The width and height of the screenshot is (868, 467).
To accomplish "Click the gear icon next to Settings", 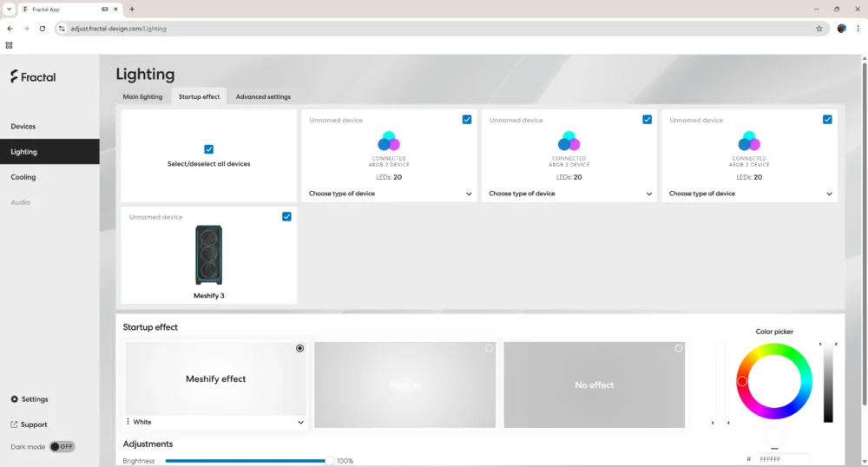I will pyautogui.click(x=15, y=399).
